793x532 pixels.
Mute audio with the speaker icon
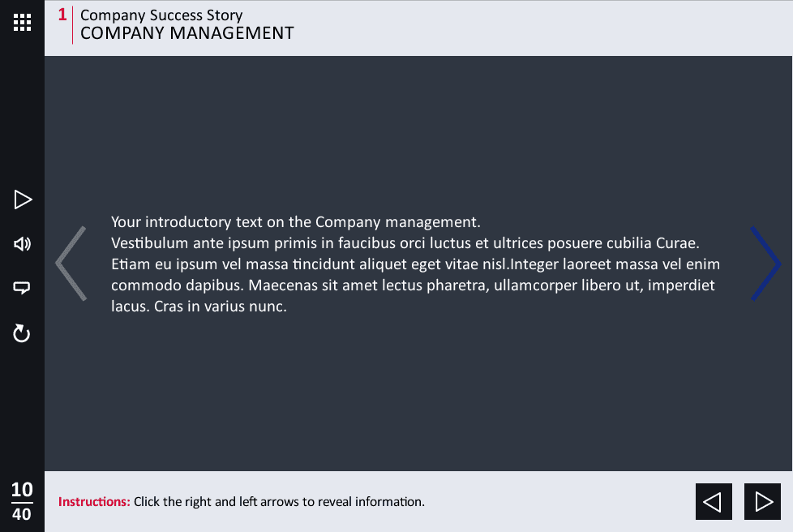(x=22, y=244)
